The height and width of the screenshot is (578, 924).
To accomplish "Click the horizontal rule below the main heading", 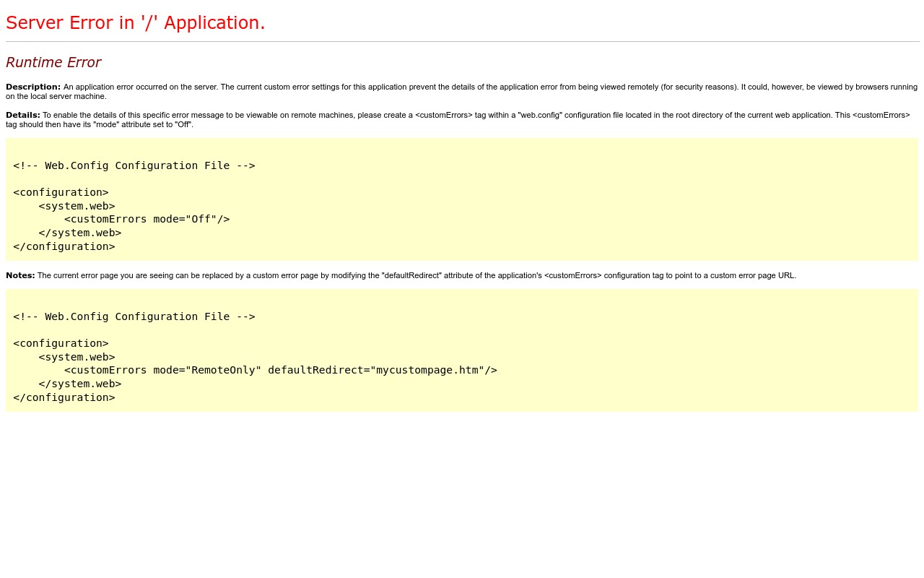I will pyautogui.click(x=462, y=42).
